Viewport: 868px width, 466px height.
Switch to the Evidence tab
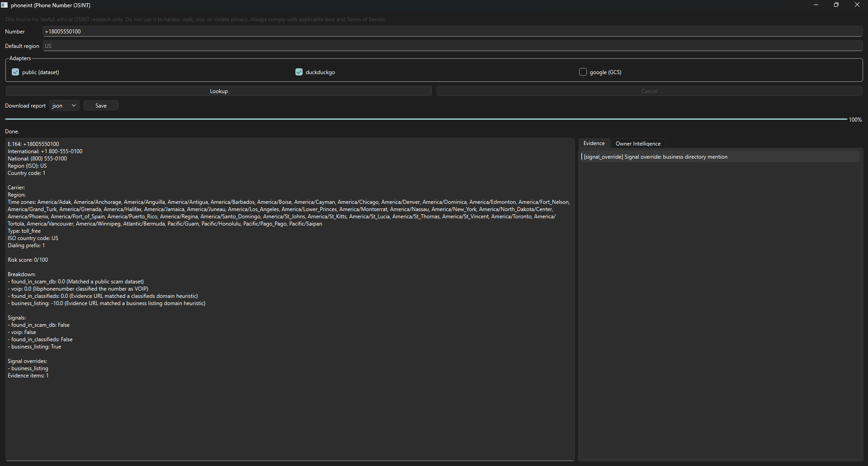tap(594, 143)
